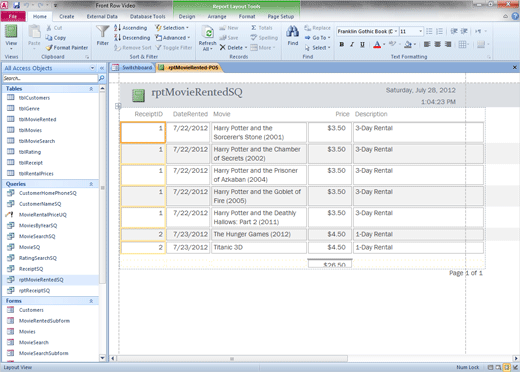Open the Select dropdown in Find group

318,48
